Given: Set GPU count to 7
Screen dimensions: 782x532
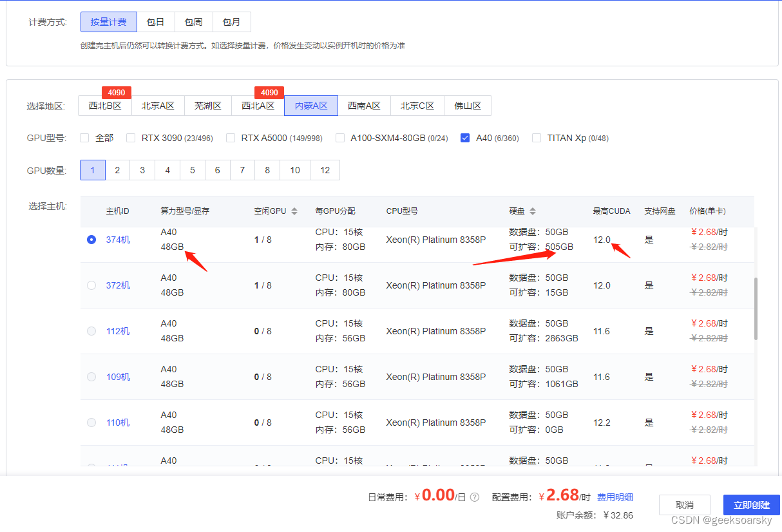Looking at the screenshot, I should pos(242,170).
